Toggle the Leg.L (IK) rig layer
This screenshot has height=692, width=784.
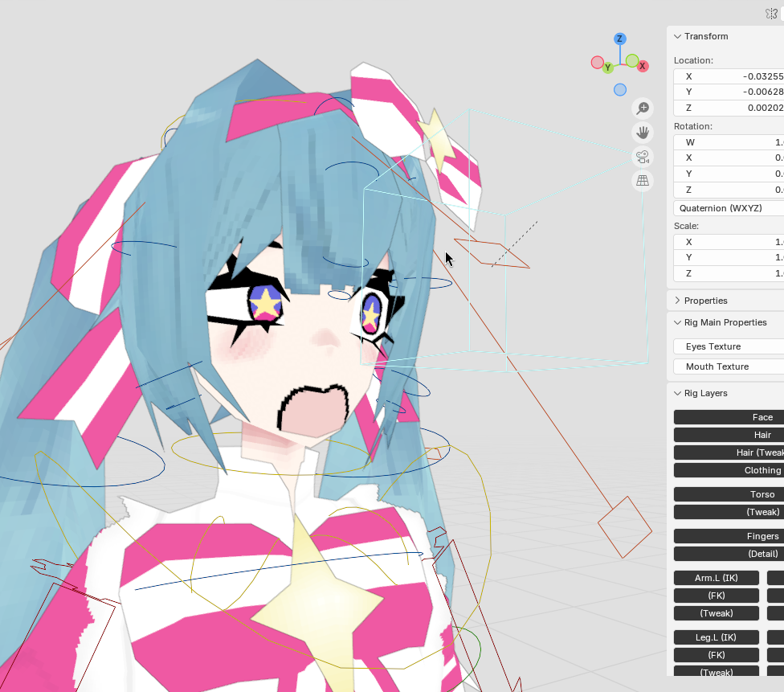[716, 637]
